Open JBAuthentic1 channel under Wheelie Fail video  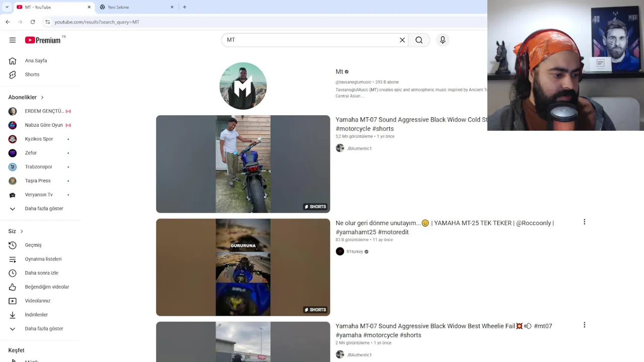tap(359, 355)
